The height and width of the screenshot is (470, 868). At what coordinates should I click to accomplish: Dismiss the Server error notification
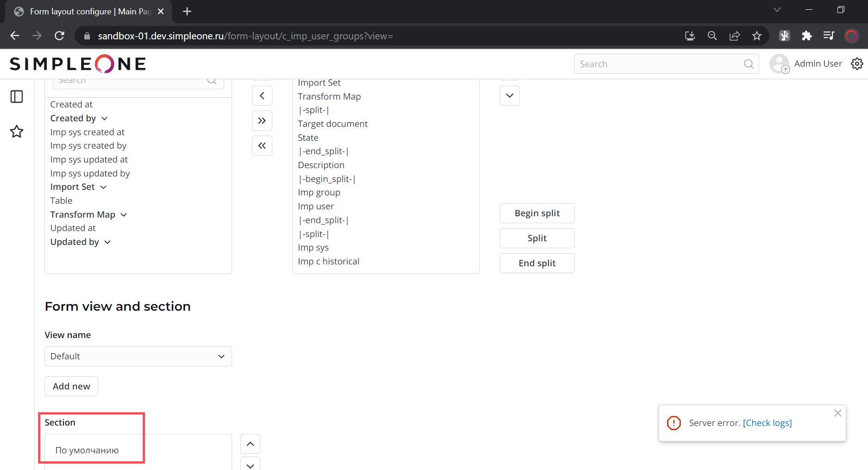click(x=837, y=414)
